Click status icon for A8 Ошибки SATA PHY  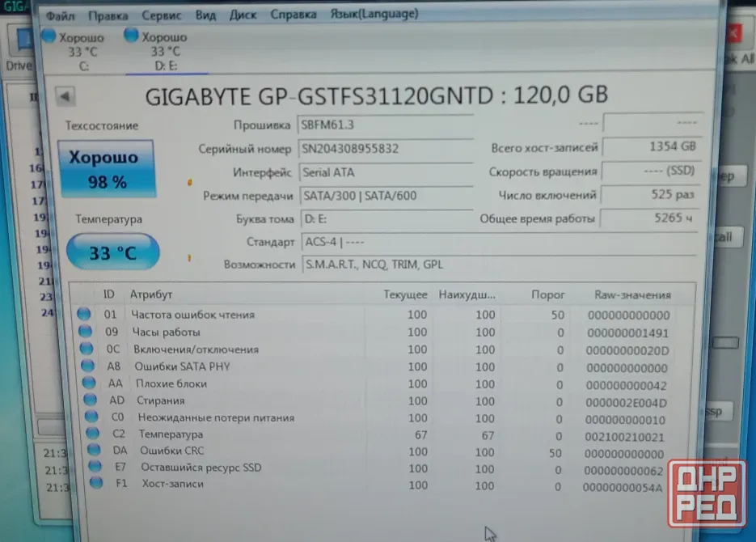pyautogui.click(x=88, y=366)
